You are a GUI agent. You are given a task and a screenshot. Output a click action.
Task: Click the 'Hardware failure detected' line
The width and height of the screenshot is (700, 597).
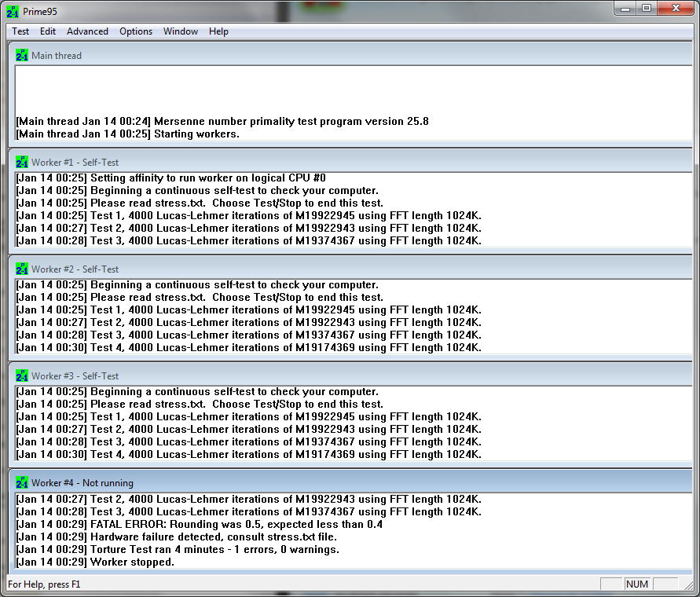coord(176,537)
